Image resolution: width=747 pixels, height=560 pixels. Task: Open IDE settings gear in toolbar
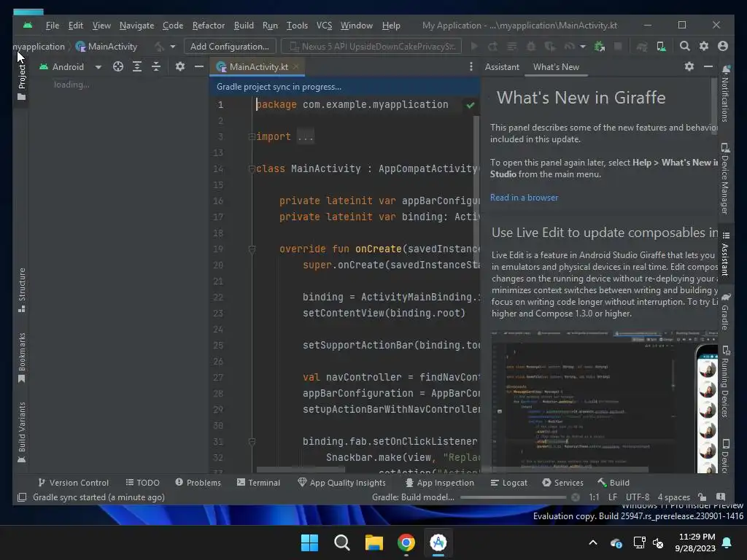(x=704, y=46)
